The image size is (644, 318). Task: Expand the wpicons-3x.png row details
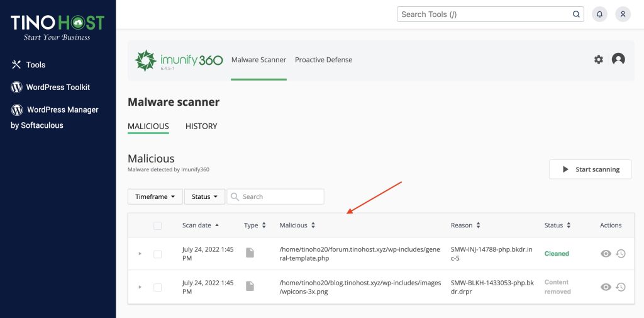[140, 287]
